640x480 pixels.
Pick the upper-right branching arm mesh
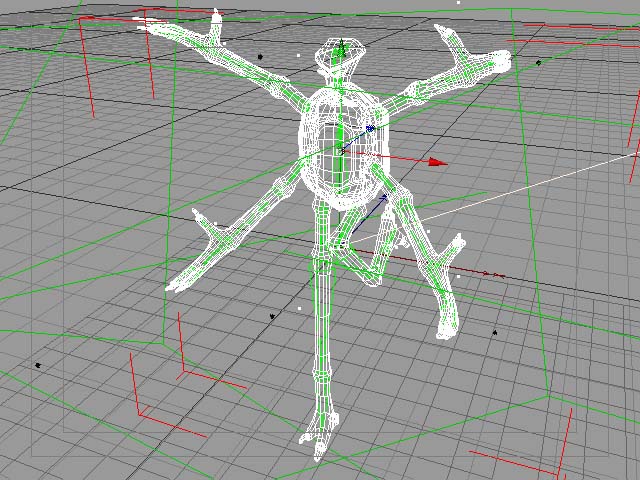click(x=449, y=71)
